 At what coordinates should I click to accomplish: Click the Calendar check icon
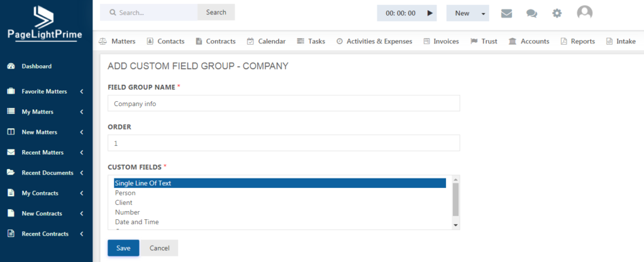tap(250, 41)
